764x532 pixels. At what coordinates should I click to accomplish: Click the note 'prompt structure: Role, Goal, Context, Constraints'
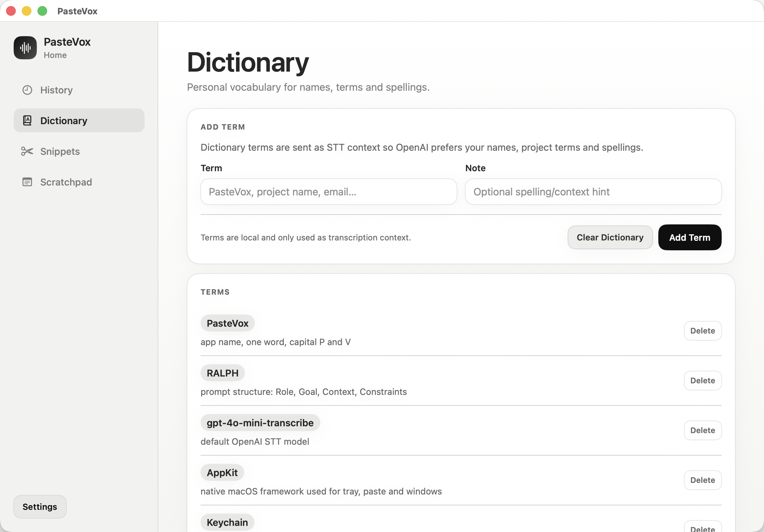pyautogui.click(x=304, y=392)
